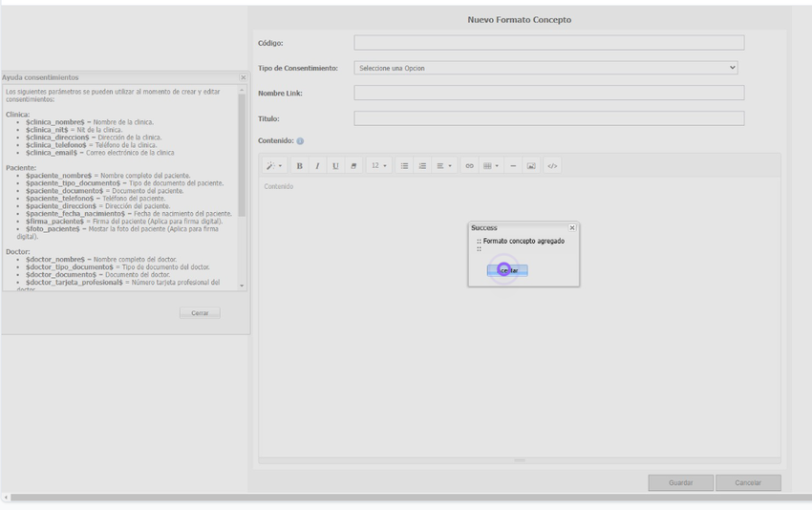Insert an unordered bullet list

pyautogui.click(x=404, y=165)
